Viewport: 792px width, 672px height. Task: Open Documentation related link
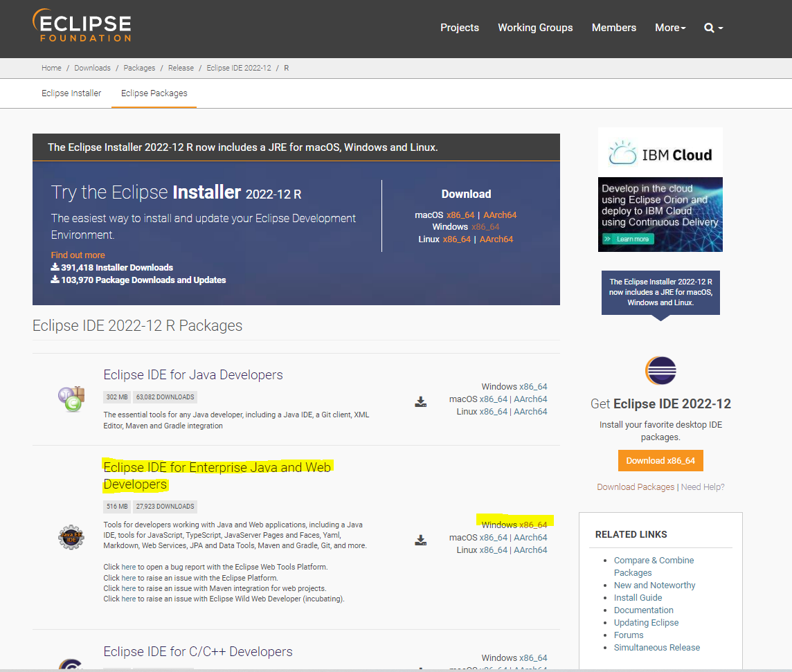[644, 610]
